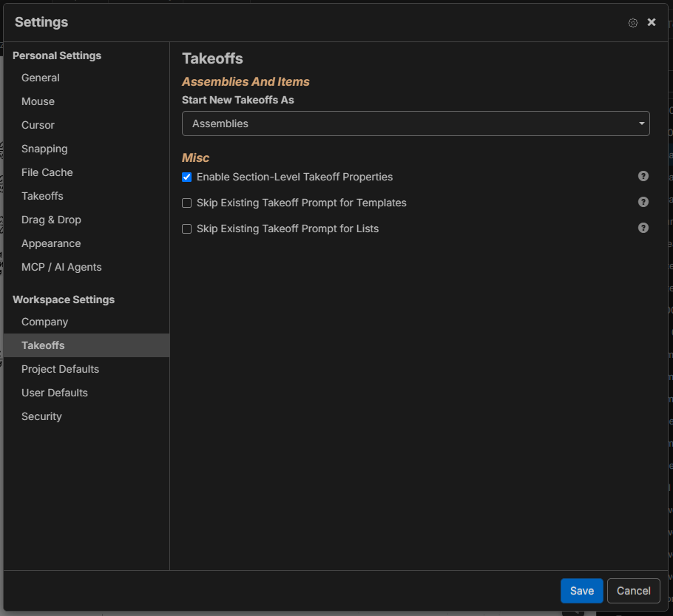Open General personal settings
The image size is (673, 616).
tap(41, 78)
